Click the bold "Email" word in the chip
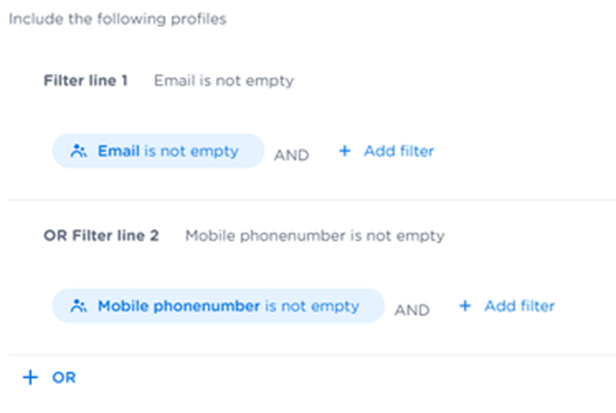Viewport: 616px width, 413px height. [x=119, y=152]
